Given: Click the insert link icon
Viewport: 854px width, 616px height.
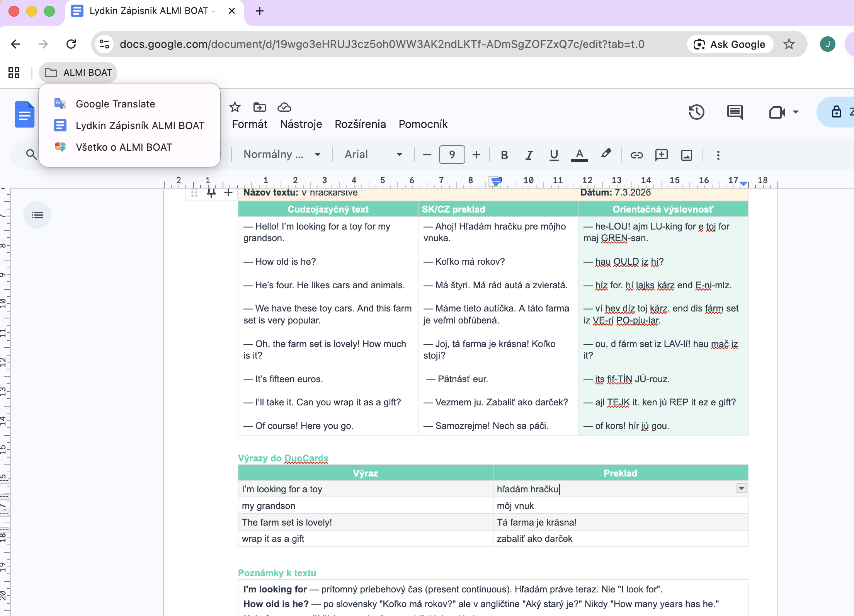Looking at the screenshot, I should click(x=636, y=155).
